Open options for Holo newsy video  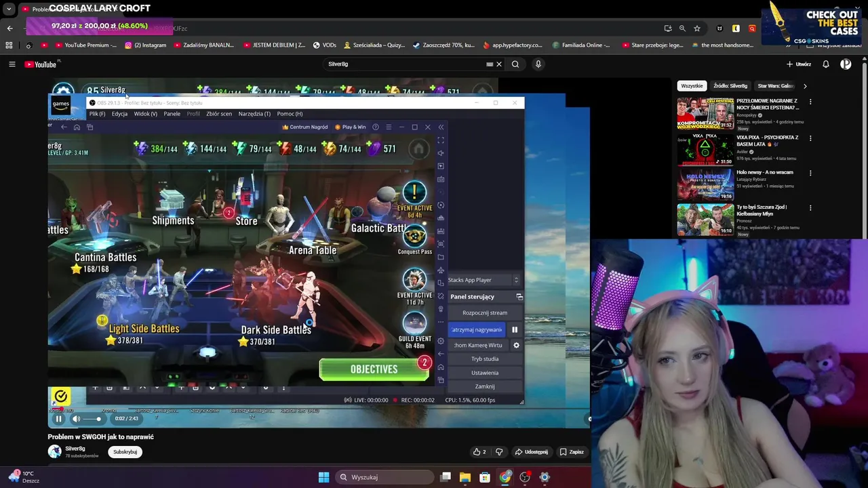pos(810,174)
